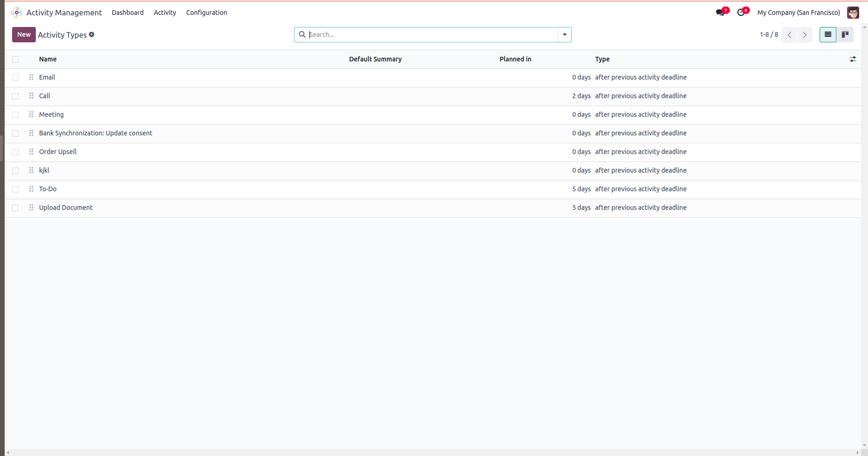Open the Order Upsell activity type
The height and width of the screenshot is (456, 868).
point(58,152)
